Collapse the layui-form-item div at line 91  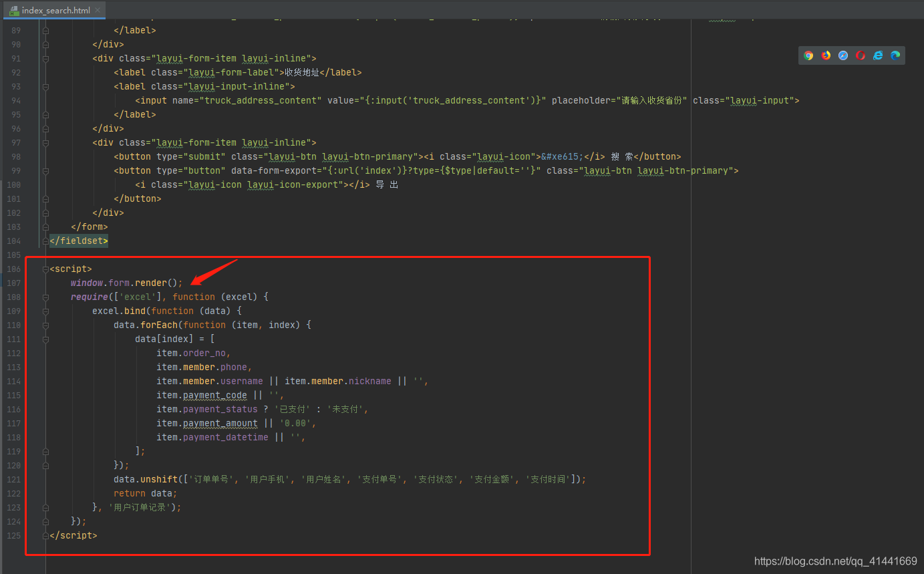[x=45, y=58]
